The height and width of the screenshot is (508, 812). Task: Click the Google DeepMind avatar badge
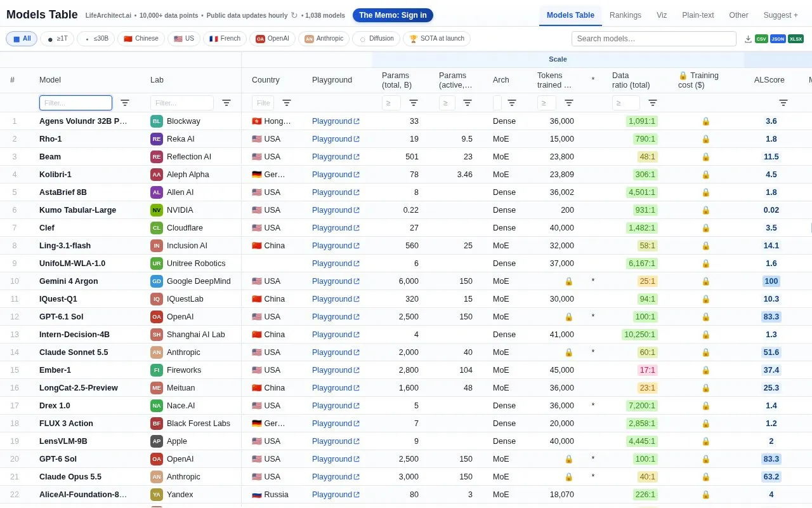point(157,281)
